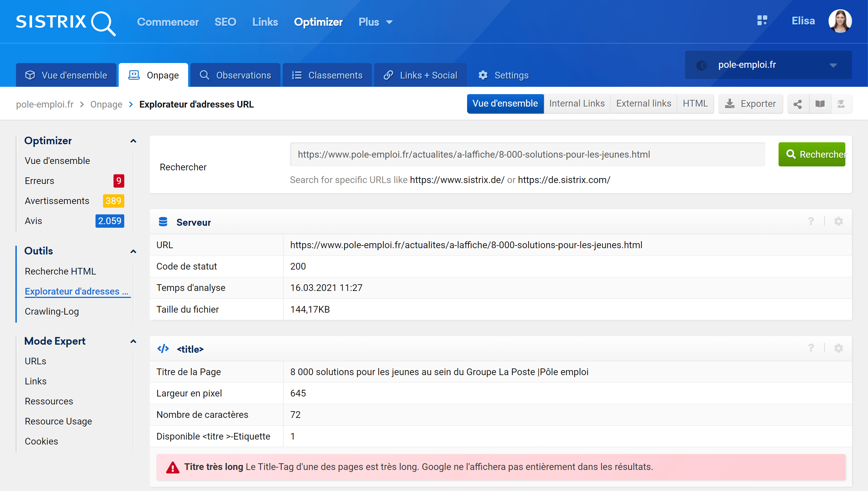Click the support agent icon next to the book icon

click(841, 104)
